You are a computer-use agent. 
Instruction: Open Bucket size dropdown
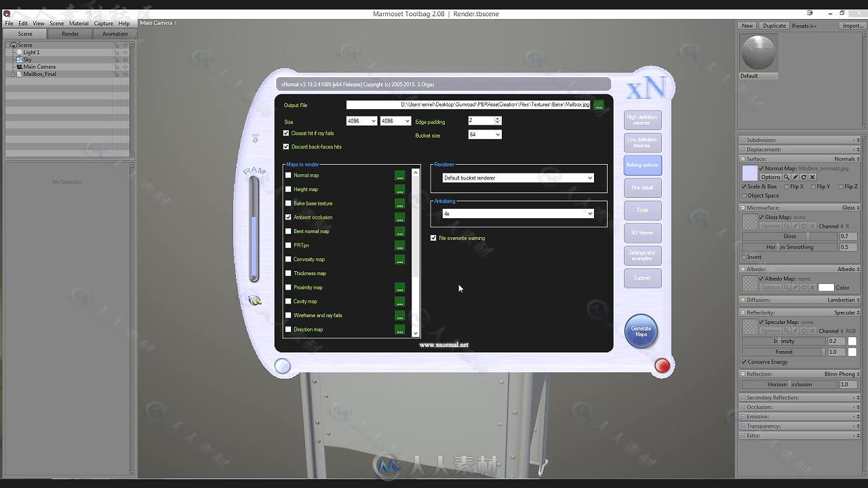(485, 135)
